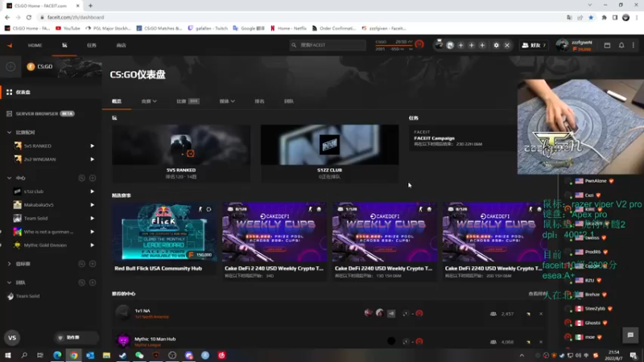The width and height of the screenshot is (644, 362).
Task: Add a player to the first empty party slot
Action: coord(460,45)
